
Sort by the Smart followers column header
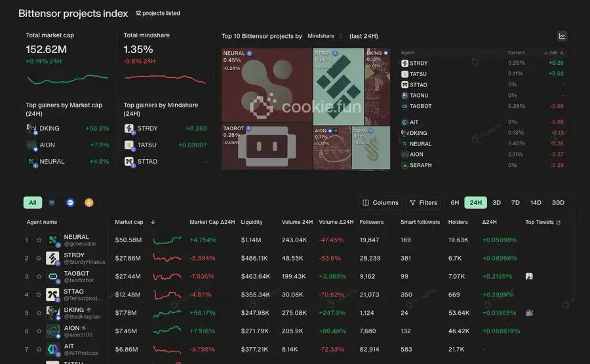click(420, 222)
